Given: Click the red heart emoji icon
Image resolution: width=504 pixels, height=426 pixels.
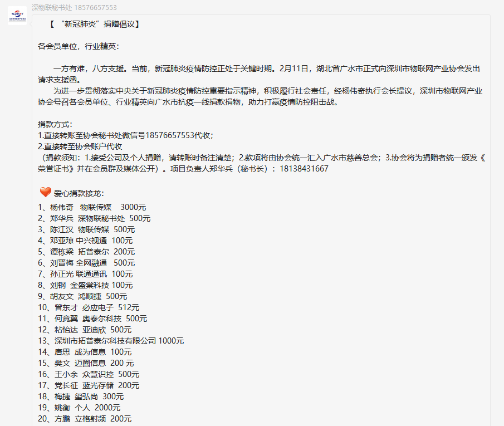Looking at the screenshot, I should pyautogui.click(x=45, y=192).
